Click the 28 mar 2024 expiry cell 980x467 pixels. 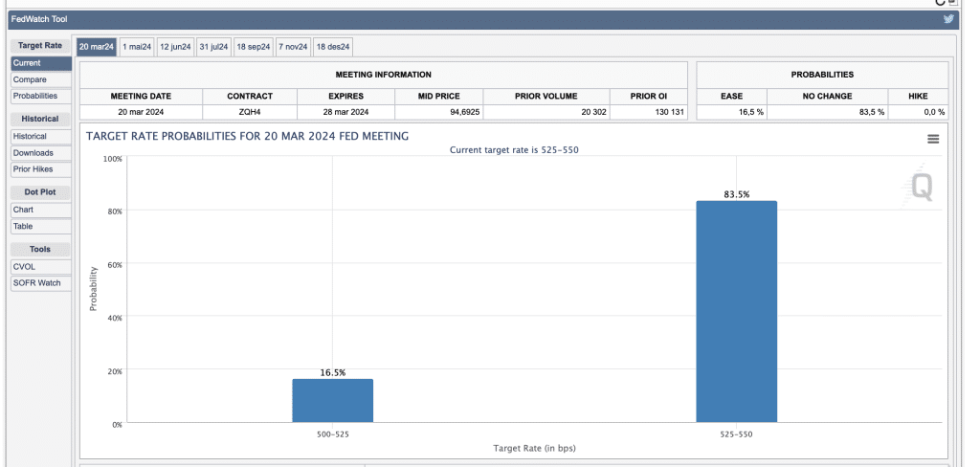point(345,113)
